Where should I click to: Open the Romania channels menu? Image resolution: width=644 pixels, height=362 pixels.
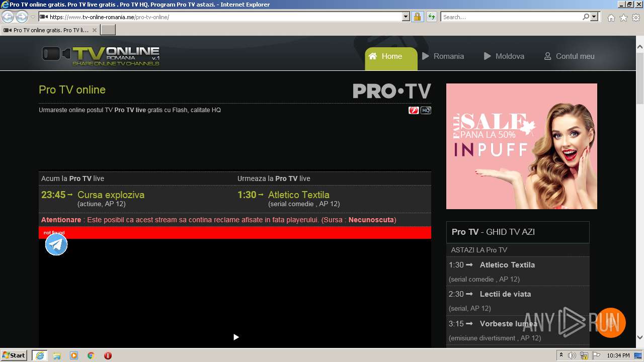443,56
